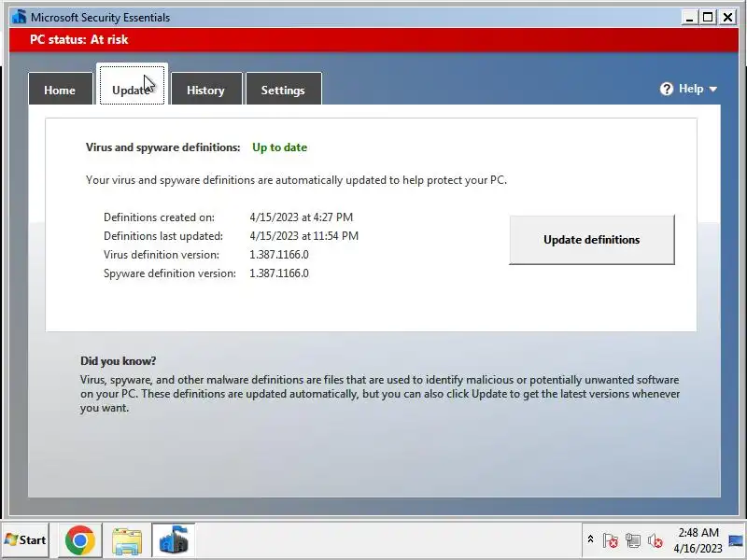Click the Show desktop tray icon

(x=736, y=540)
